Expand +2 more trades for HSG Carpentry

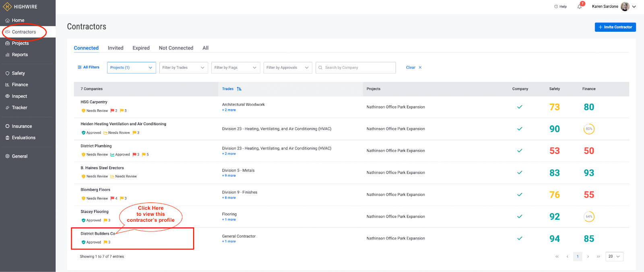tap(229, 110)
